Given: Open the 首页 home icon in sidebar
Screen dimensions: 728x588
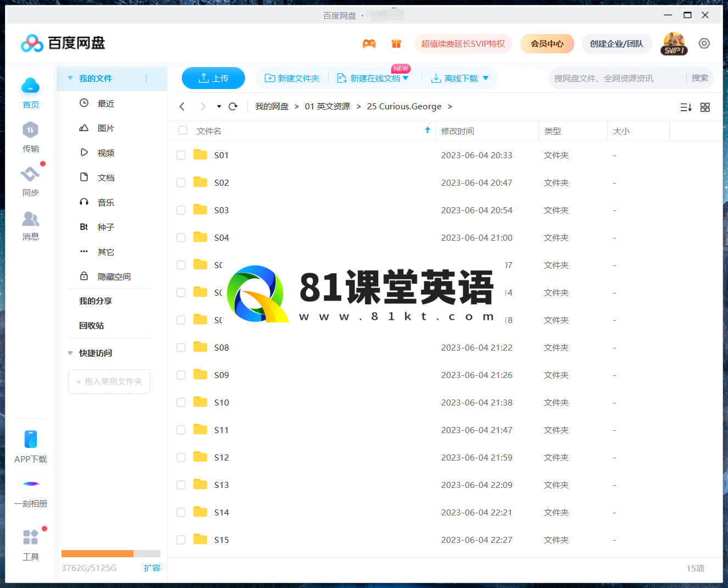Looking at the screenshot, I should [x=30, y=86].
